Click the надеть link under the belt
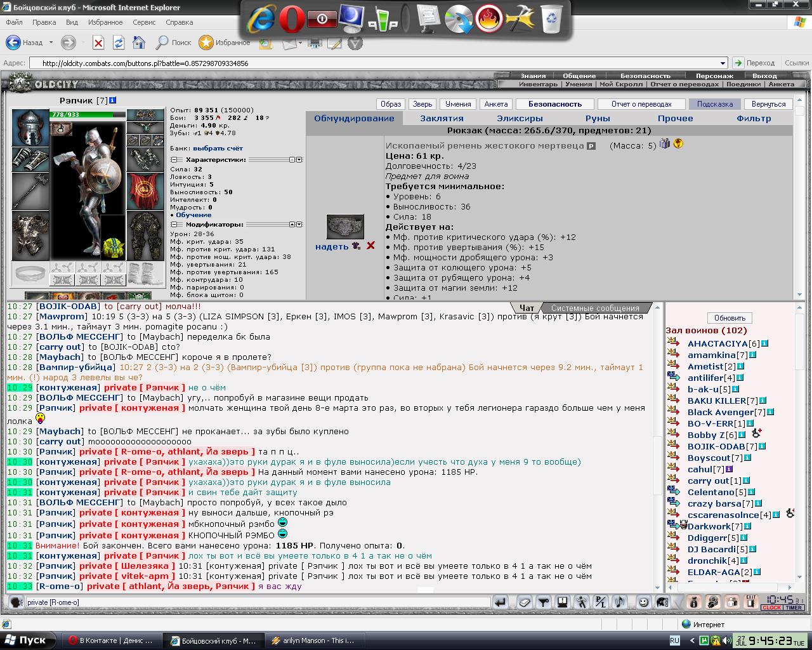This screenshot has height=650, width=812. [332, 246]
